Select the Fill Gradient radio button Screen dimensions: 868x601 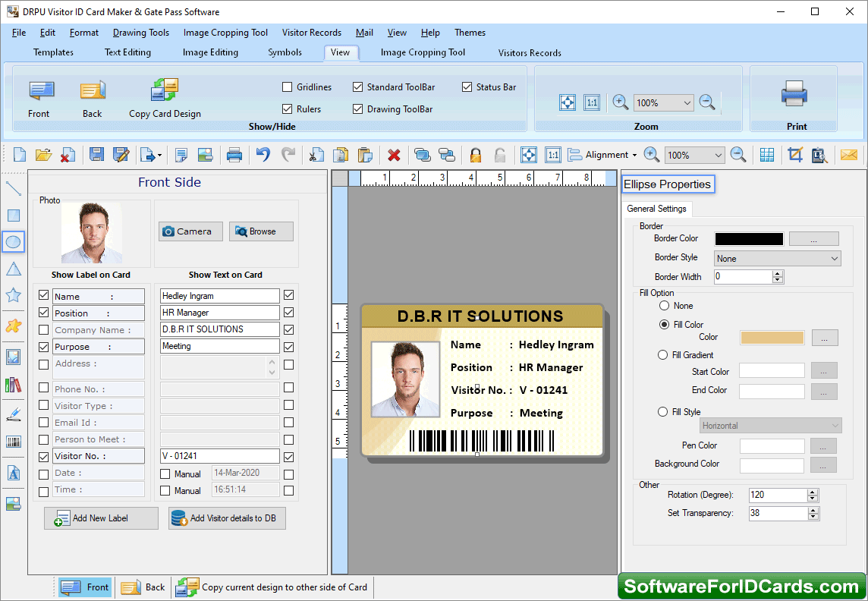[x=662, y=354]
